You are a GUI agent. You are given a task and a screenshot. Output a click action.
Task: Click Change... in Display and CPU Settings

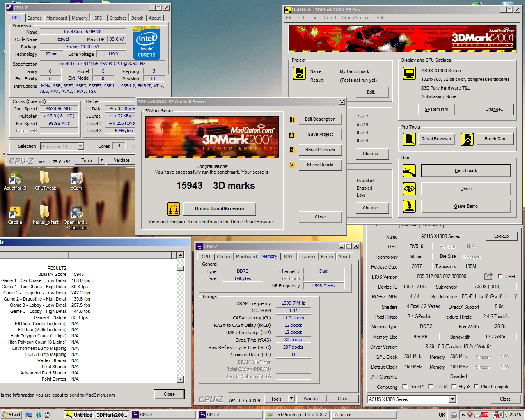pos(495,110)
